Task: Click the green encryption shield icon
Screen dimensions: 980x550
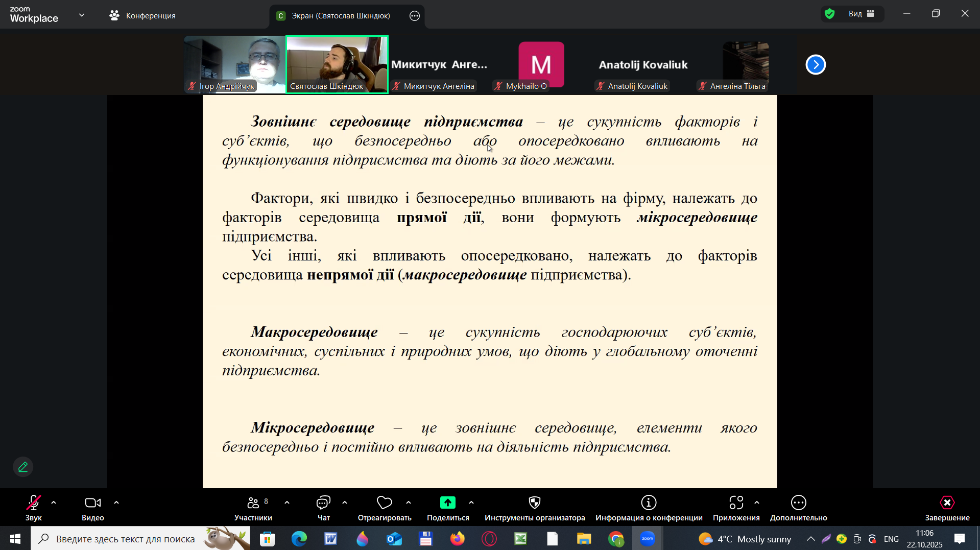Action: (830, 14)
